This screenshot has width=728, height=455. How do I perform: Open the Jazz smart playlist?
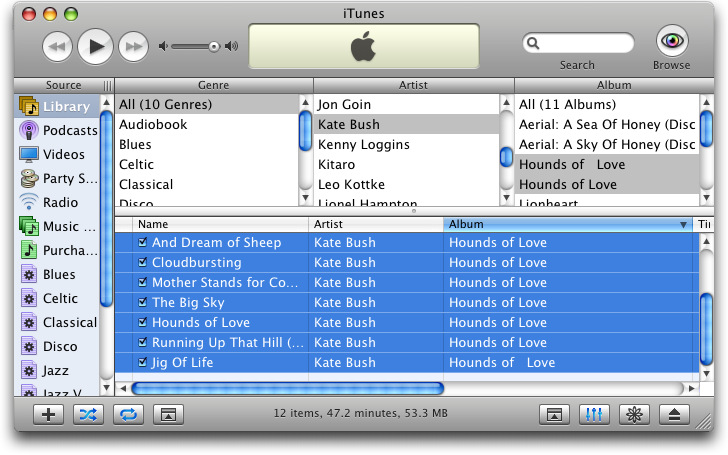(x=57, y=371)
